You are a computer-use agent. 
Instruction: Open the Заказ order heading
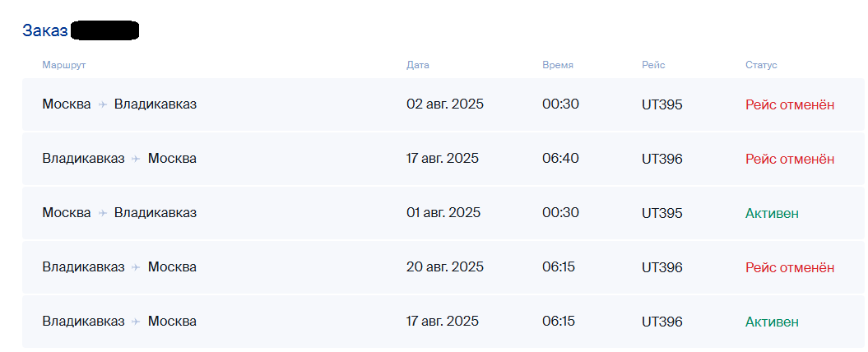(45, 31)
